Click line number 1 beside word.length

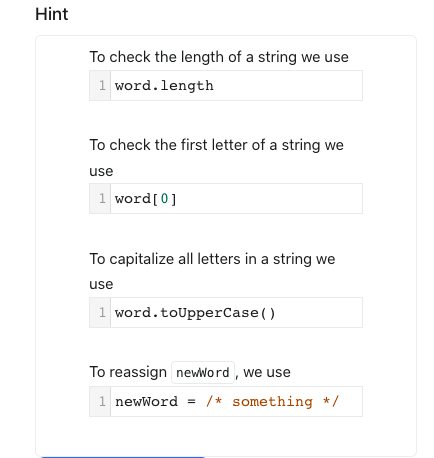point(102,86)
